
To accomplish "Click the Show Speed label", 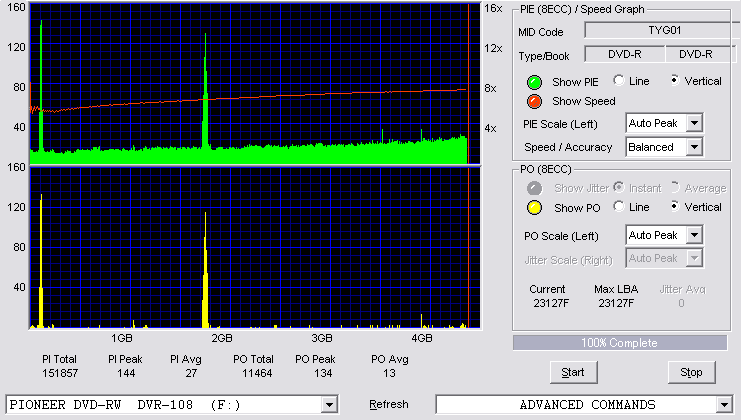I will coord(583,101).
